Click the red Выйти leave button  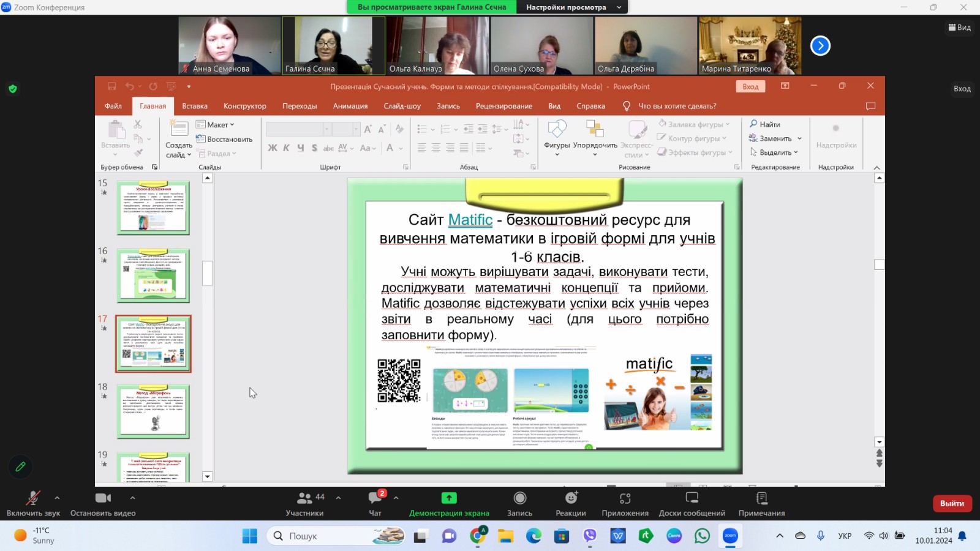[x=952, y=503]
